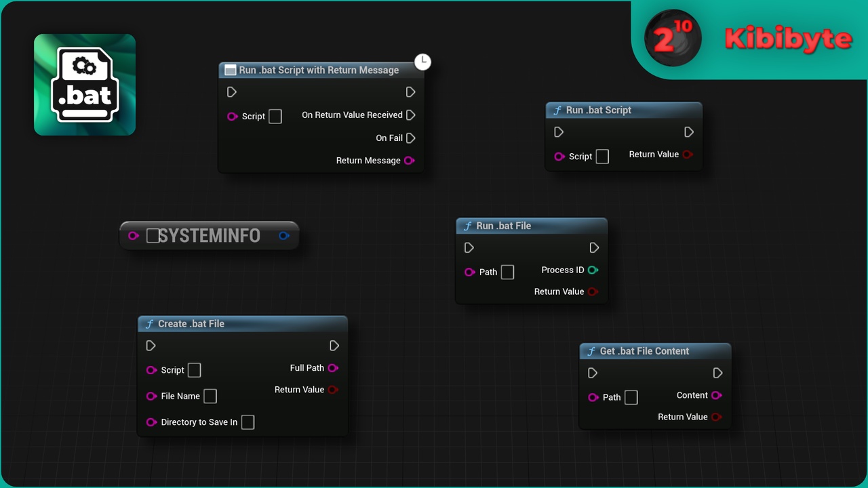Select the Run .bat File node title

pyautogui.click(x=503, y=226)
